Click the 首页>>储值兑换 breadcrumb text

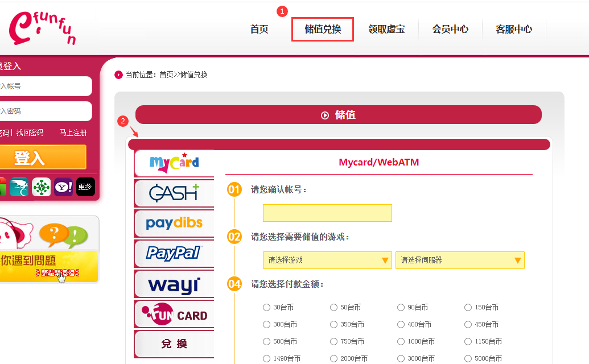tap(183, 75)
